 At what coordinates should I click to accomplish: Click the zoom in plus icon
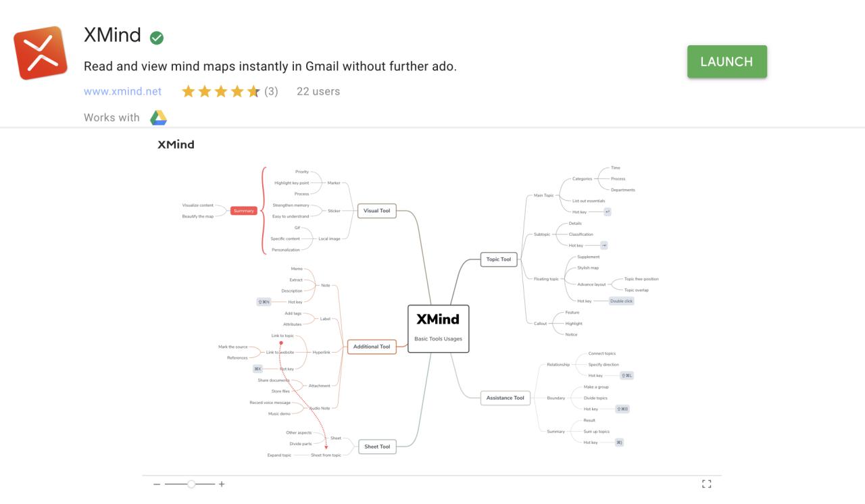(221, 484)
